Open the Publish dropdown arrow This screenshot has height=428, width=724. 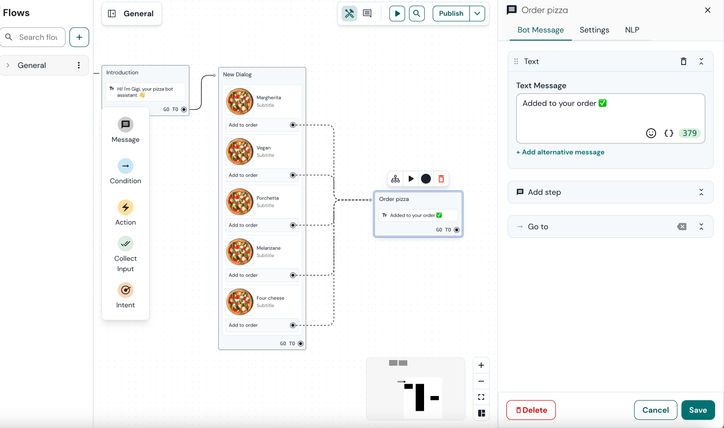click(477, 13)
